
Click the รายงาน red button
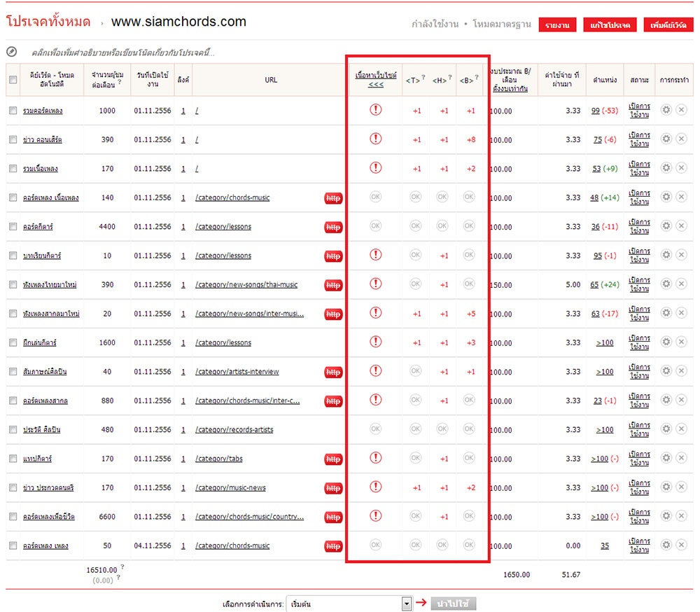(557, 25)
